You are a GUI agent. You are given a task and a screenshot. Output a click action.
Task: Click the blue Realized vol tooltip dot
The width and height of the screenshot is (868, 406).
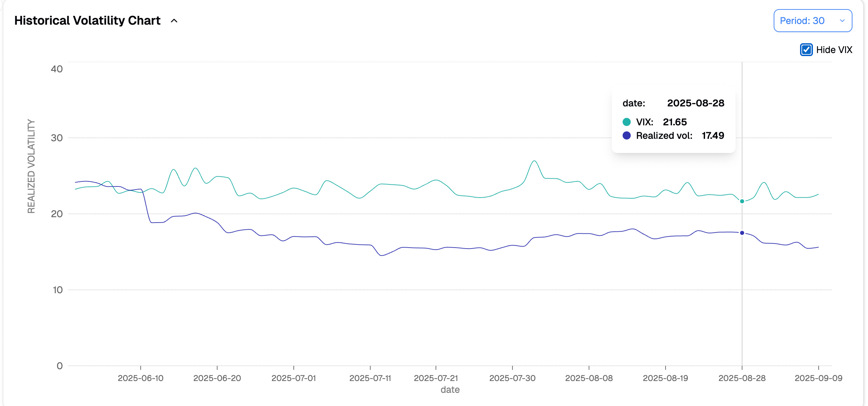(626, 135)
